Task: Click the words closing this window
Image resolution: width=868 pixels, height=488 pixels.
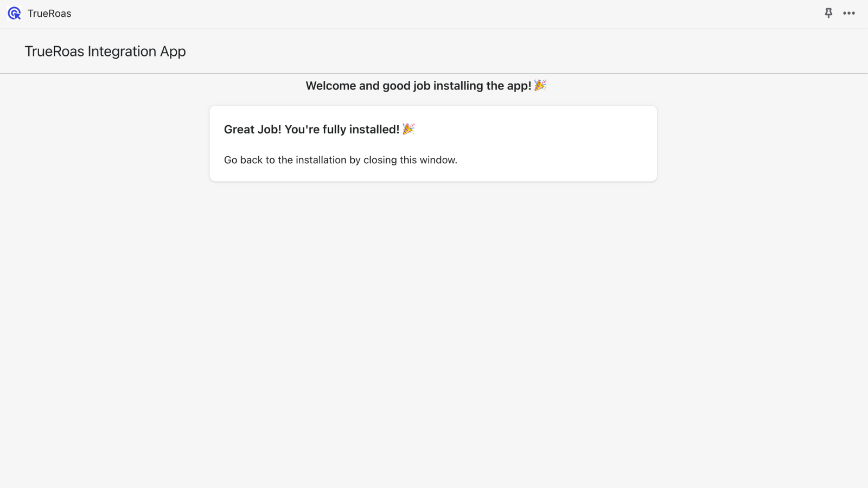Action: [x=410, y=160]
